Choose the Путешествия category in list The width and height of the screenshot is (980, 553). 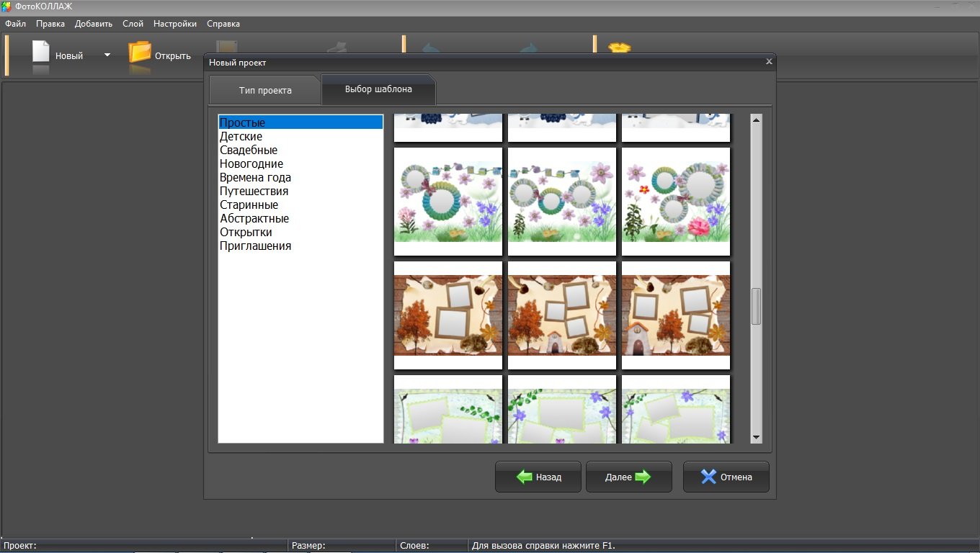[x=254, y=192]
